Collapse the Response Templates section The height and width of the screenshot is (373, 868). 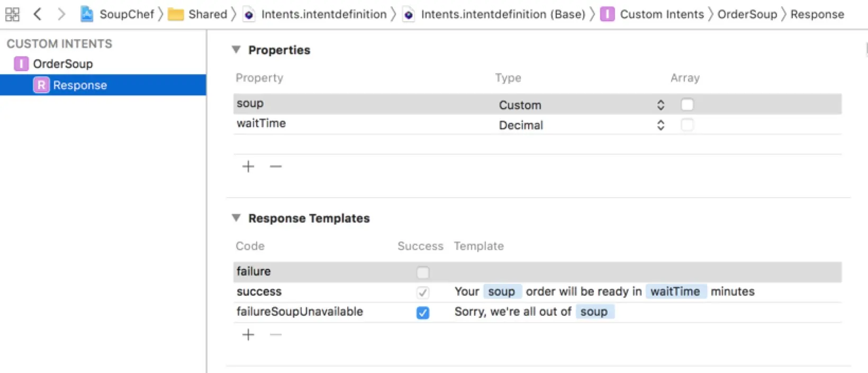tap(236, 218)
